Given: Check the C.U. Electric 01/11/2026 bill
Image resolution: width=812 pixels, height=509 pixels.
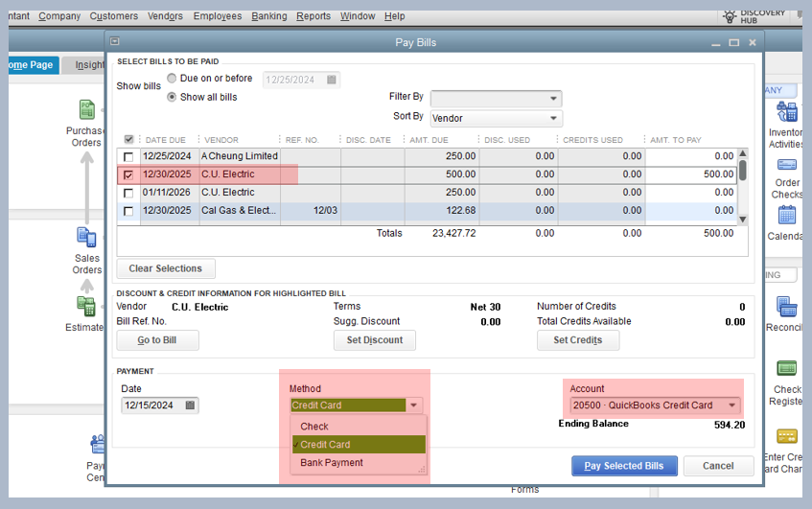Looking at the screenshot, I should [128, 193].
